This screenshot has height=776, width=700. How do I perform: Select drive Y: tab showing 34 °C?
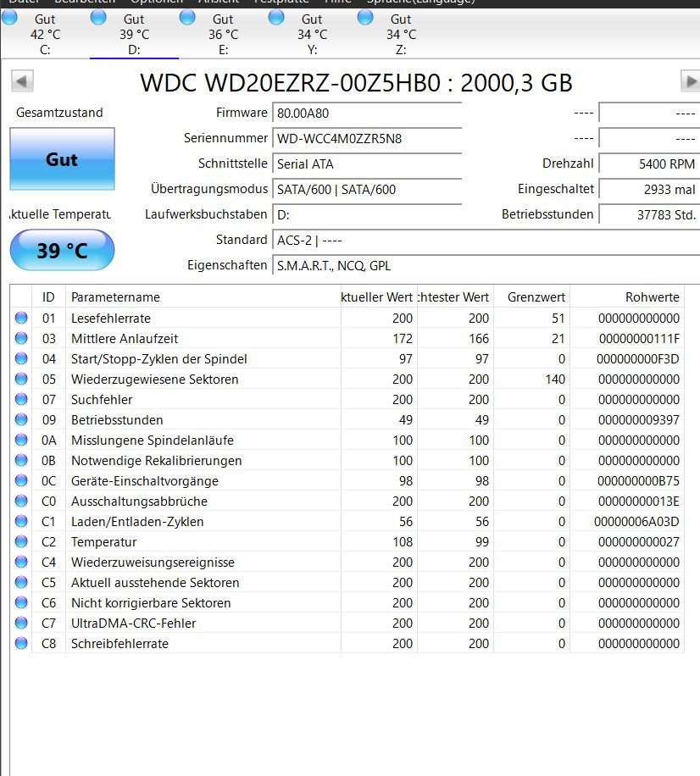(x=312, y=34)
